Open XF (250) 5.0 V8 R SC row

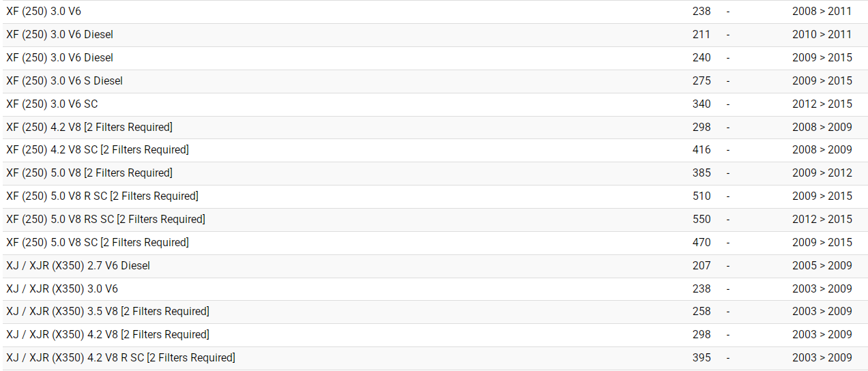click(x=102, y=196)
